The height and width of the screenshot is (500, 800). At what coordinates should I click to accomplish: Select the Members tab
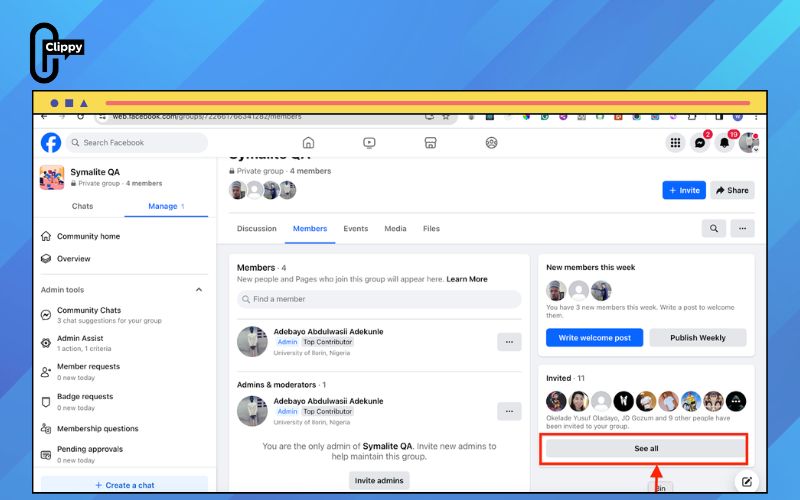(x=310, y=229)
